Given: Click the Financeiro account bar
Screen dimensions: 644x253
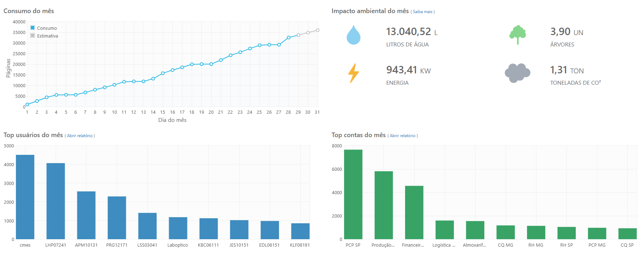Looking at the screenshot, I should tap(414, 212).
